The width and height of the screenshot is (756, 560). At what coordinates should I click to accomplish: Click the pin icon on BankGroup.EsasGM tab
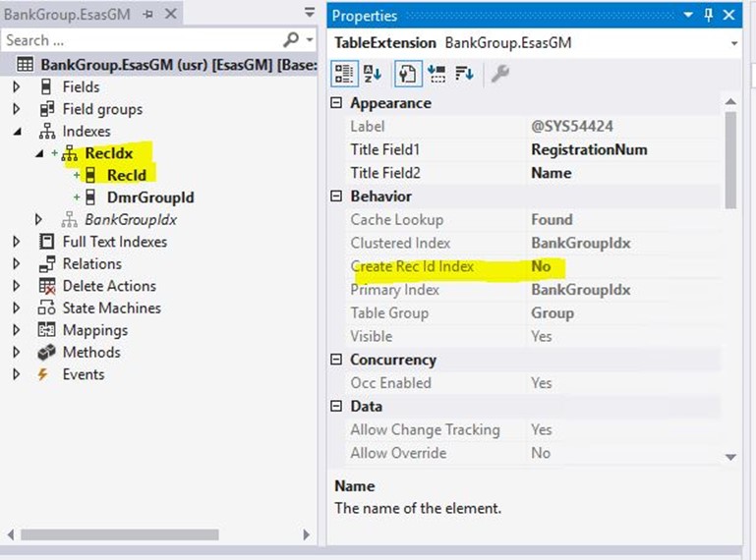(x=148, y=15)
